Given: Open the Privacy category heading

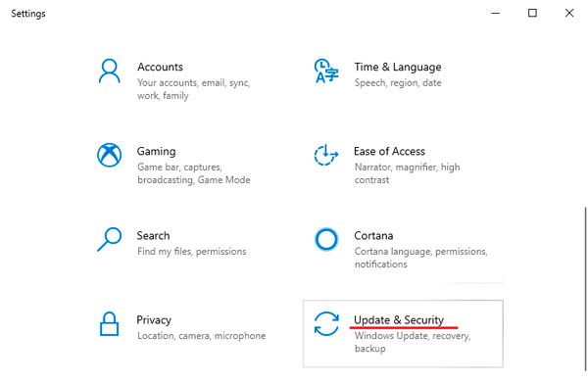Looking at the screenshot, I should pyautogui.click(x=154, y=320).
